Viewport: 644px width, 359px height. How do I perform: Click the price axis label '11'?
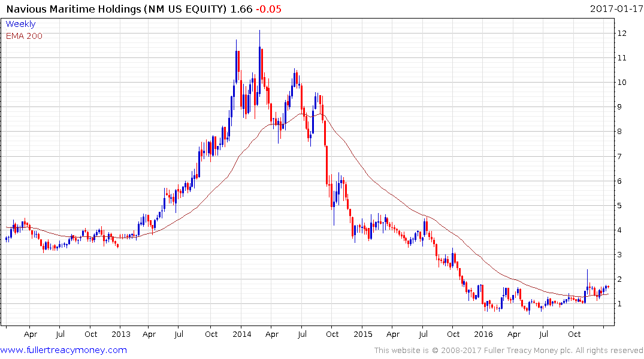tap(622, 58)
